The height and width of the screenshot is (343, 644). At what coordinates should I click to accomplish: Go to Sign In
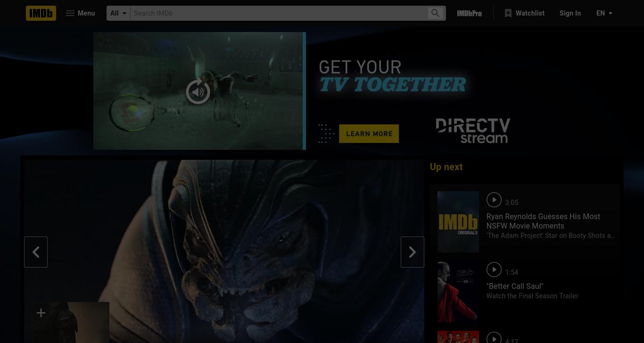click(x=570, y=13)
